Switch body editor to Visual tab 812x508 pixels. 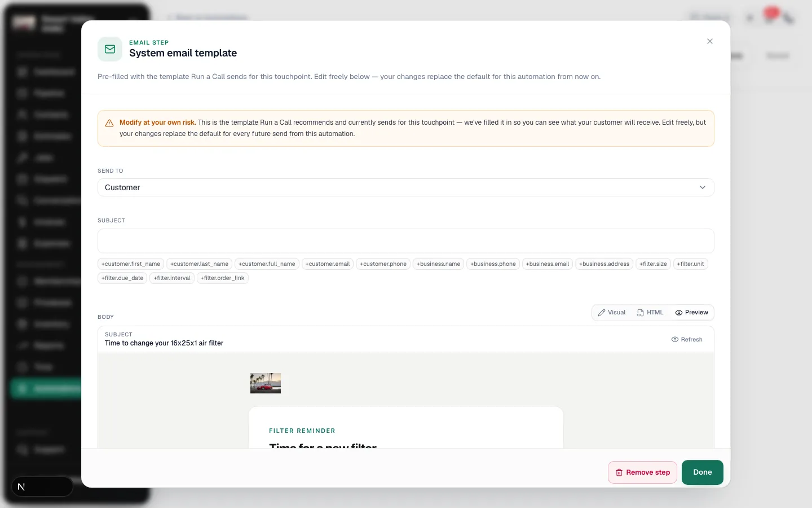[x=612, y=313]
